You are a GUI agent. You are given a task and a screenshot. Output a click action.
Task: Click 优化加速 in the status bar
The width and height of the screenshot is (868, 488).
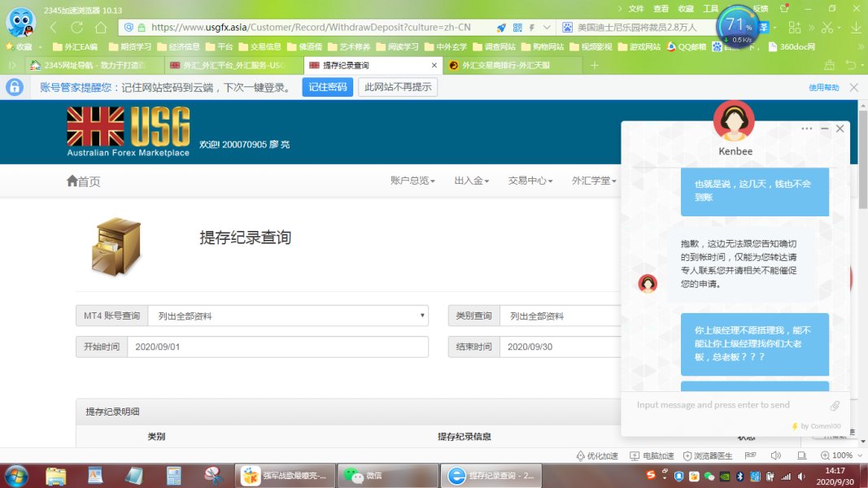[597, 455]
